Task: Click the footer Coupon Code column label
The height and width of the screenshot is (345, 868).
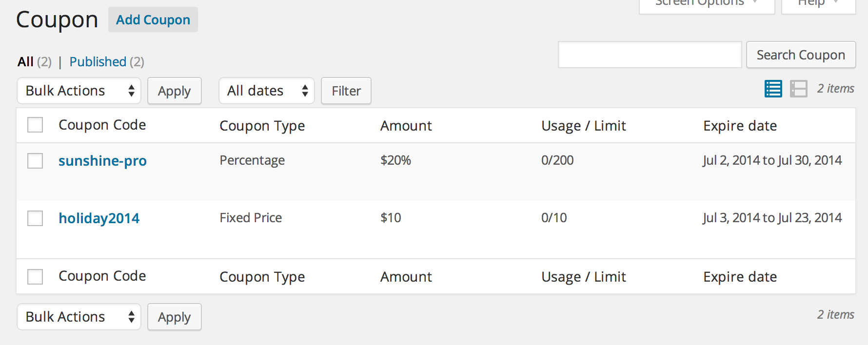Action: click(x=102, y=276)
